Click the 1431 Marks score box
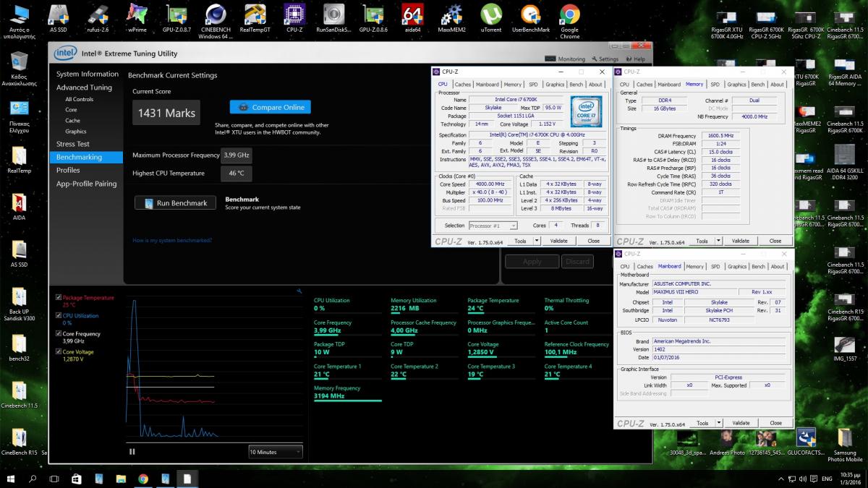 166,113
